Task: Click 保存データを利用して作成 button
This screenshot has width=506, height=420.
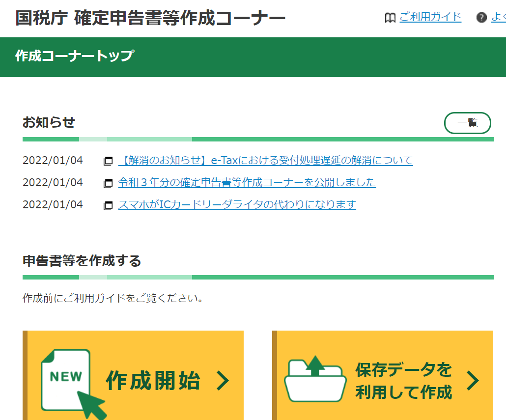Action: (383, 375)
